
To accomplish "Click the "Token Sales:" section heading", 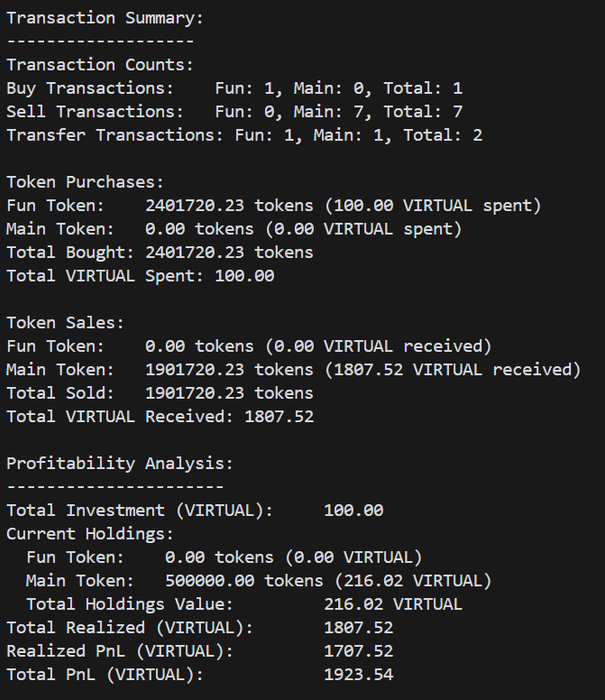I will click(65, 323).
